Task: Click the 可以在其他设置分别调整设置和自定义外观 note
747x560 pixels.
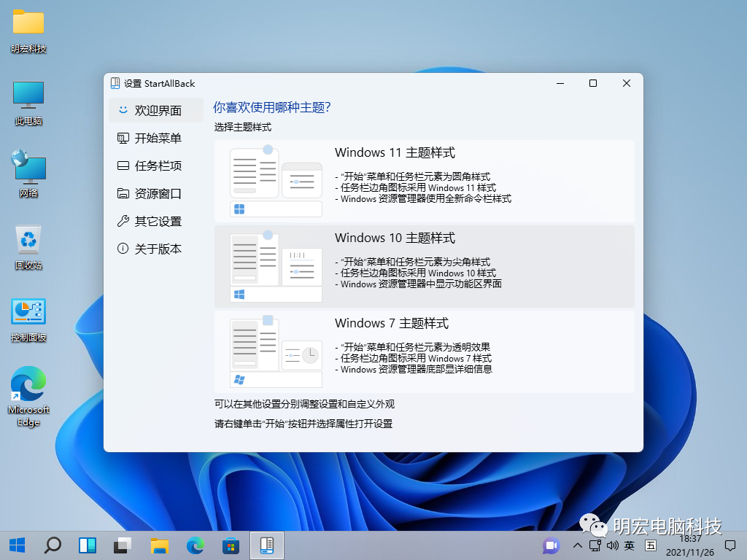Action: click(304, 404)
